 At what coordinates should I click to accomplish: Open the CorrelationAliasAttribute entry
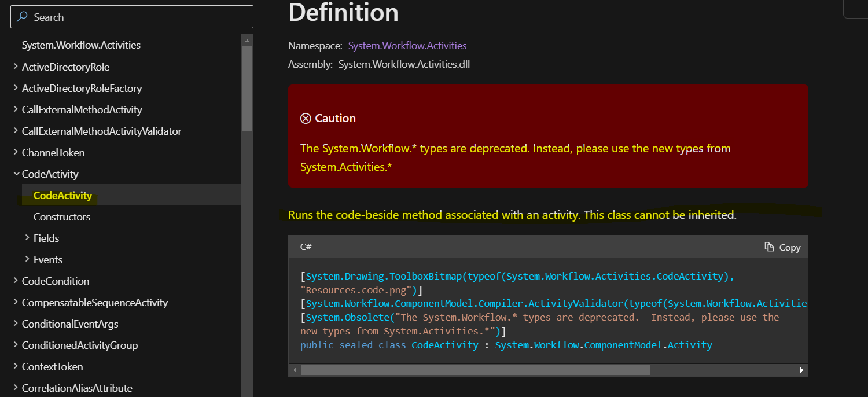77,388
